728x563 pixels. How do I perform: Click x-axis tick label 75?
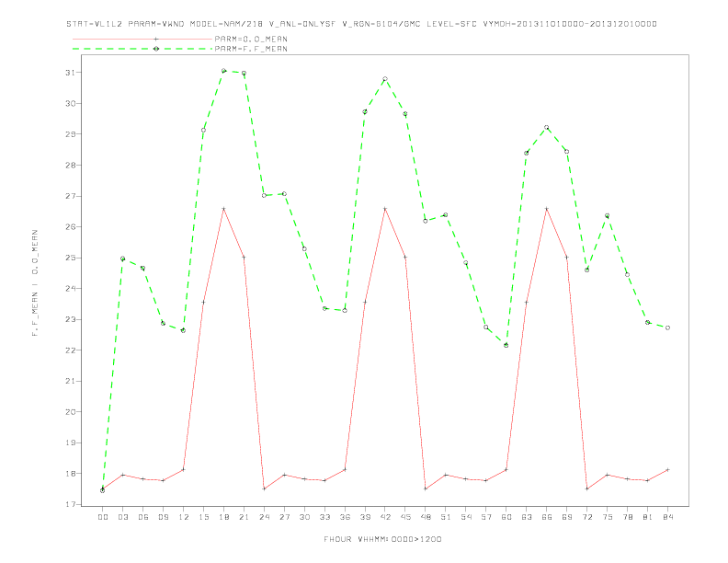pyautogui.click(x=608, y=517)
